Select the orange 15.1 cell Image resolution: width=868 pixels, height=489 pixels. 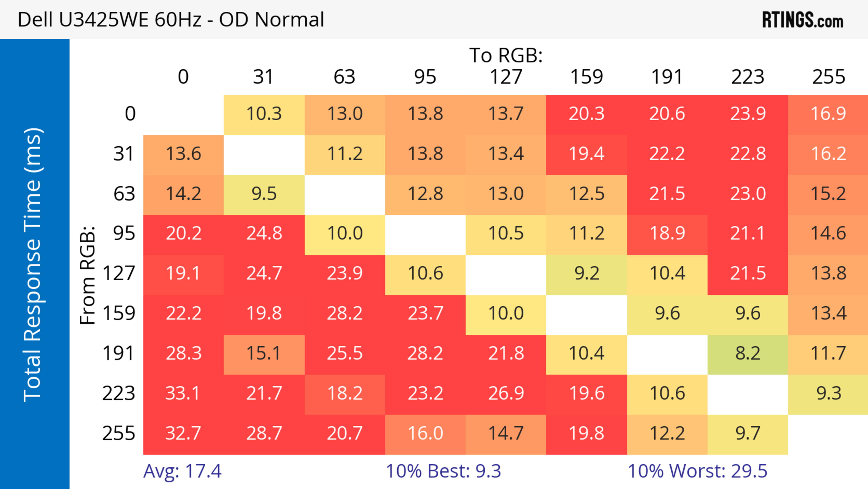tap(264, 353)
